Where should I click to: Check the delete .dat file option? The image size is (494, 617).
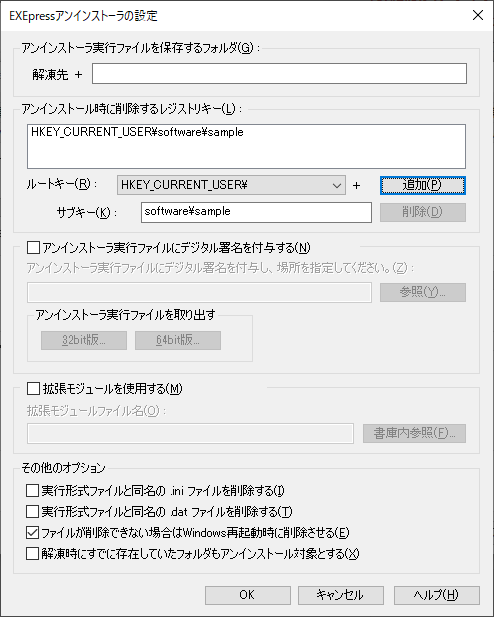click(x=32, y=512)
